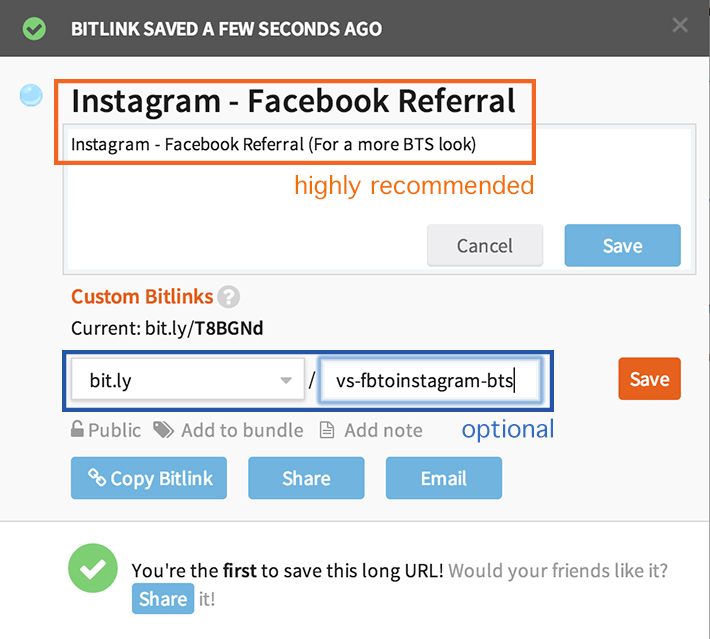Click the Email button
Image resolution: width=710 pixels, height=639 pixels.
(x=444, y=478)
